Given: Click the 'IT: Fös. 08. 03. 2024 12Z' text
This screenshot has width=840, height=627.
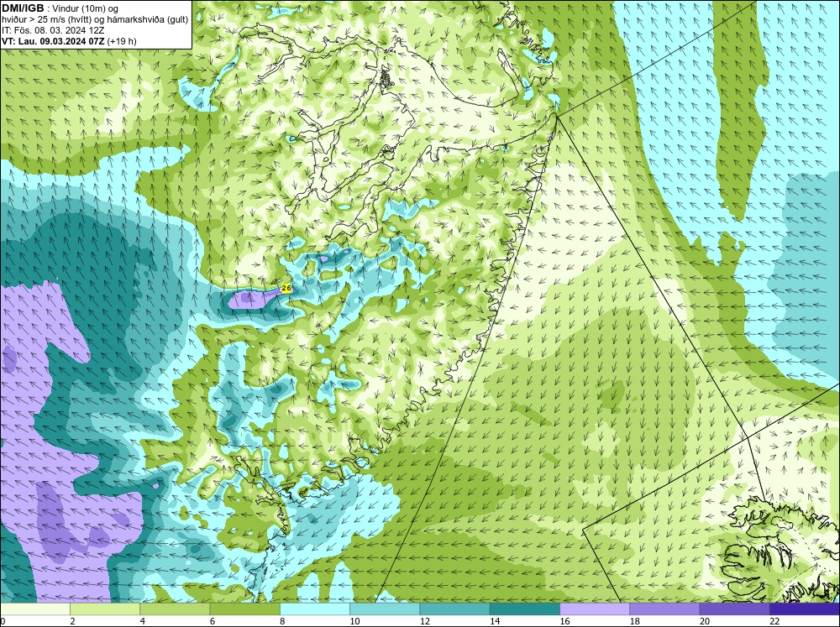Looking at the screenshot, I should pos(53,30).
